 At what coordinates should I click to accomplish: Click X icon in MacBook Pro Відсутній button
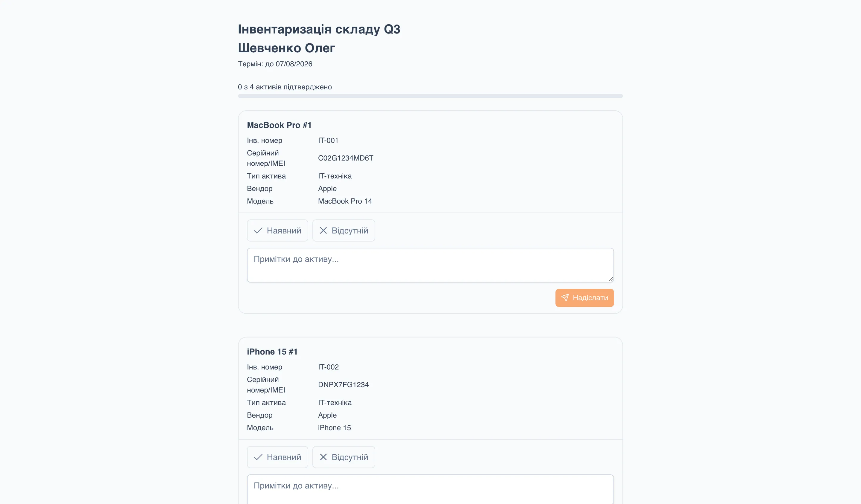click(323, 231)
